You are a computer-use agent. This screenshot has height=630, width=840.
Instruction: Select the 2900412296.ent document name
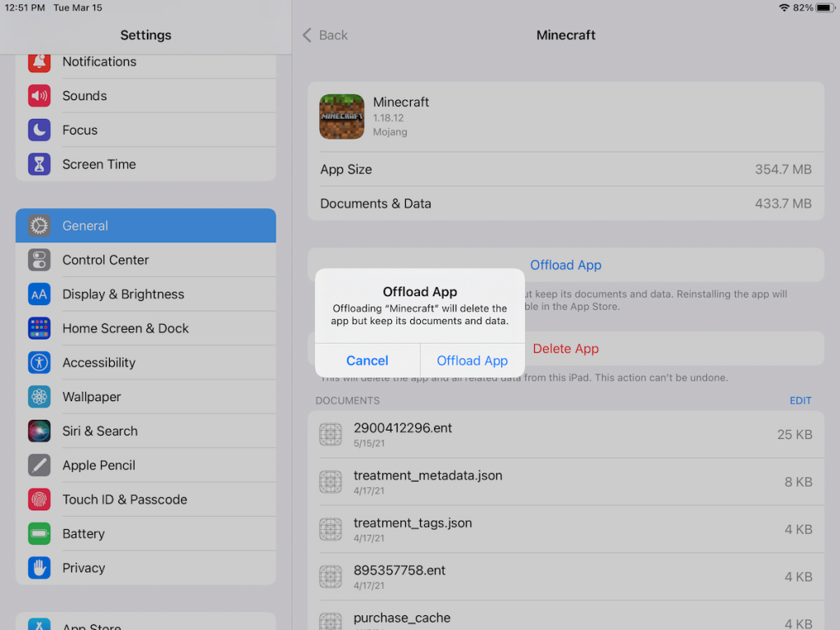403,428
